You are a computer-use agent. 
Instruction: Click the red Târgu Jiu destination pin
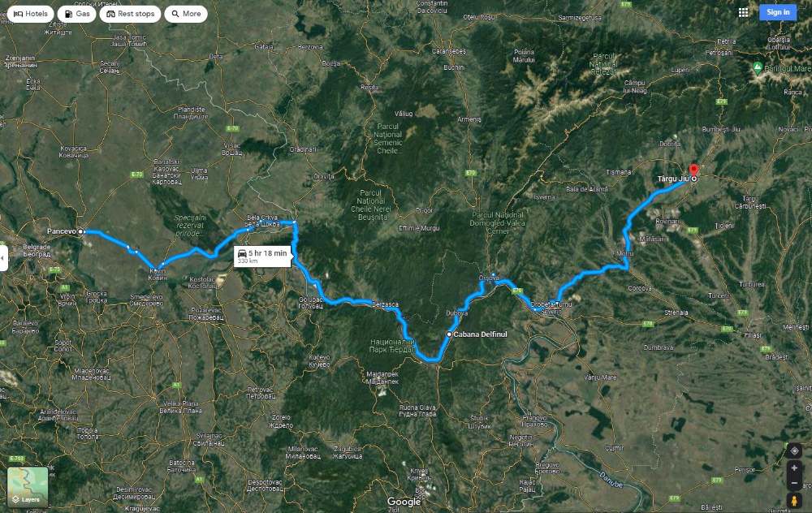pos(694,170)
